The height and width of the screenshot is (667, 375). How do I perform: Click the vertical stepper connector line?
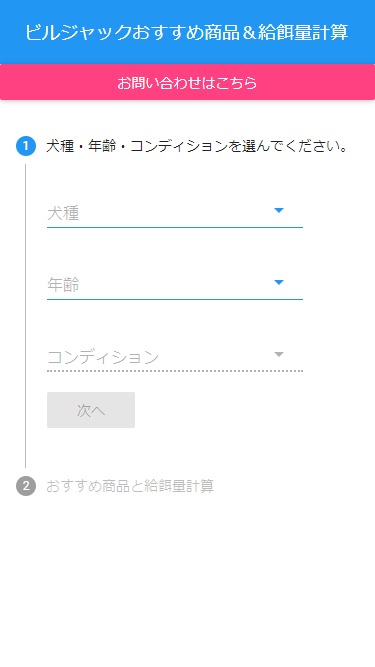(x=26, y=316)
